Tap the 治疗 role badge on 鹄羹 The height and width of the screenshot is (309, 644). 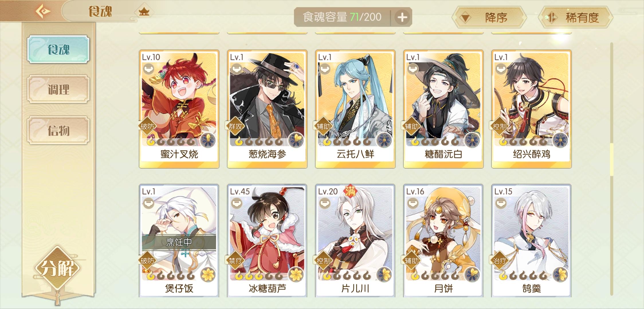[x=499, y=260]
